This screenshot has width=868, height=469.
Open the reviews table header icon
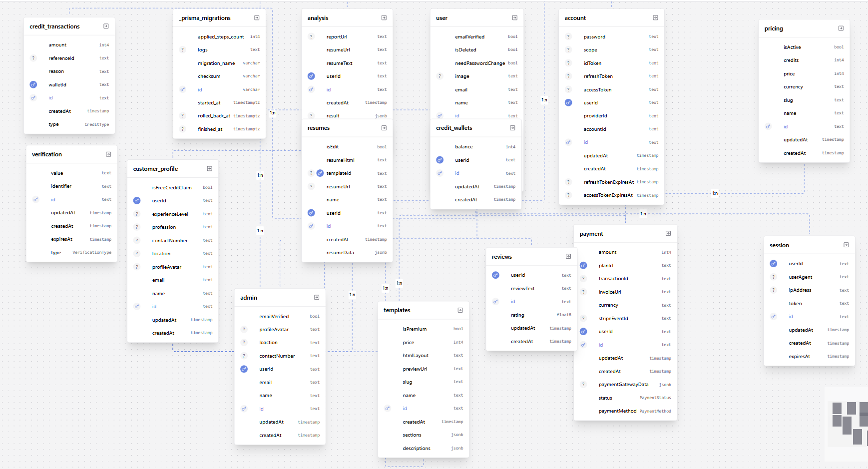[568, 256]
